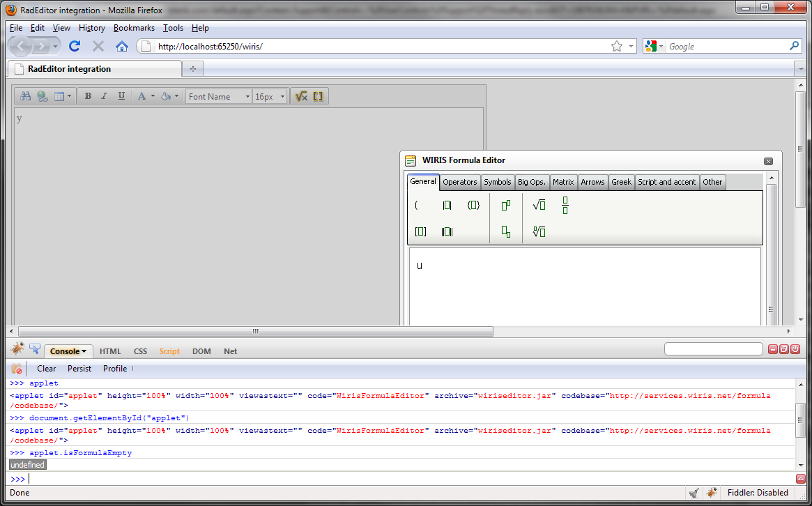This screenshot has height=506, width=812.
Task: Click the Find and Replace binoculars icon
Action: 25,96
